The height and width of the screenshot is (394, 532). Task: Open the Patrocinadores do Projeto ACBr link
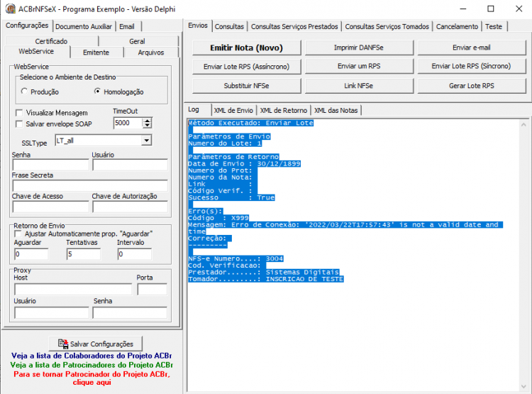tap(92, 365)
